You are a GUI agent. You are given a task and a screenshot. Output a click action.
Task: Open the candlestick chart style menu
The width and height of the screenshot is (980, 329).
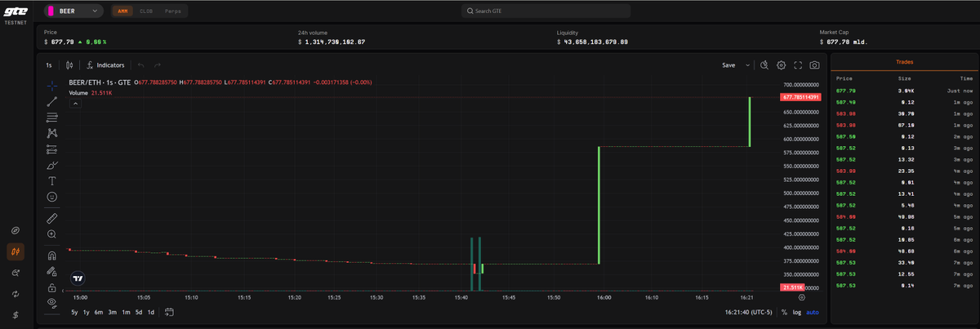coord(69,64)
